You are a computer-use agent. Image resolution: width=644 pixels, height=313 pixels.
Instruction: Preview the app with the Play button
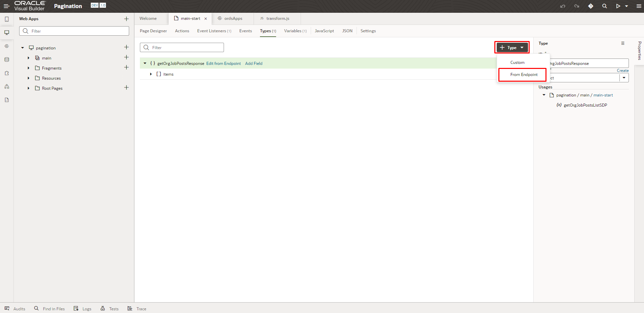tap(618, 6)
